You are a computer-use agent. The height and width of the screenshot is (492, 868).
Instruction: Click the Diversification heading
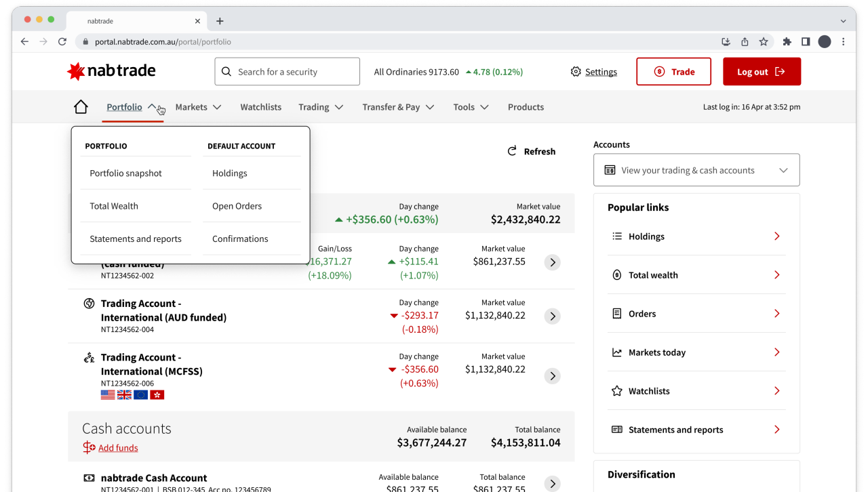click(642, 474)
